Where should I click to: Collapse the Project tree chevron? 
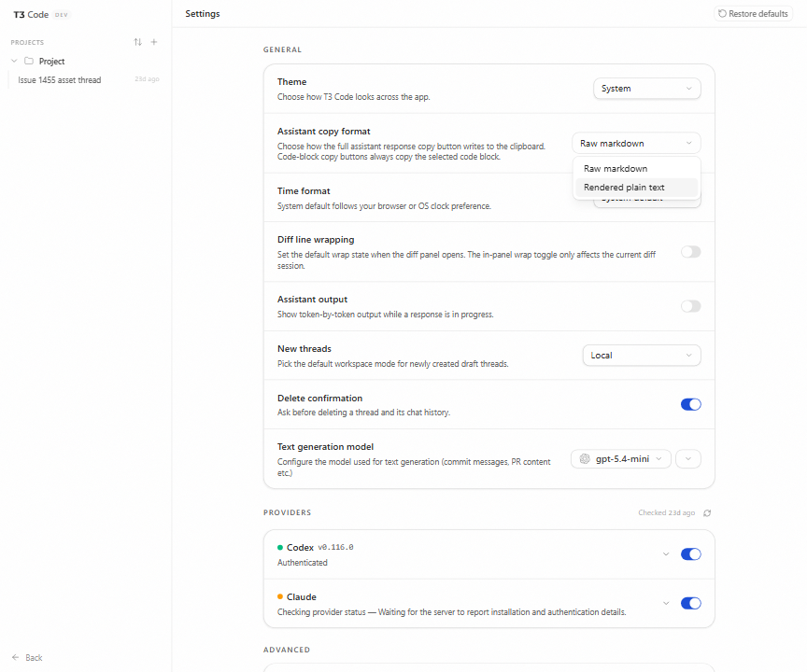click(14, 61)
